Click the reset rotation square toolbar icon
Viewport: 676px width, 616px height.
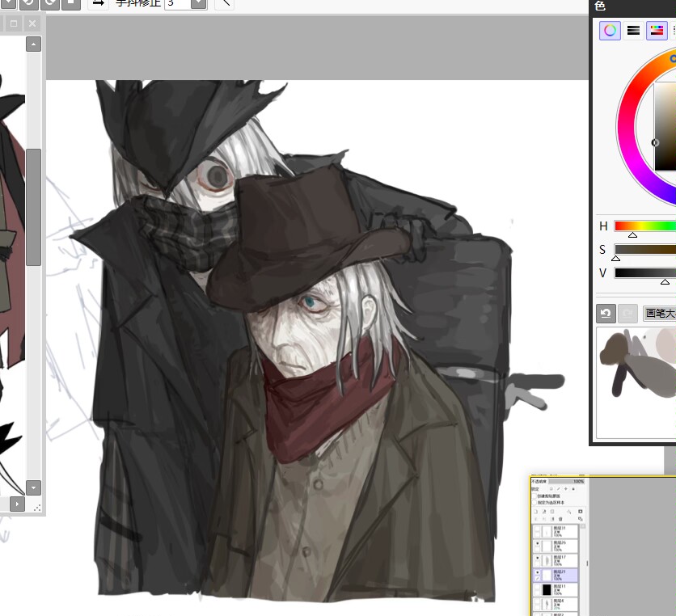tap(71, 4)
